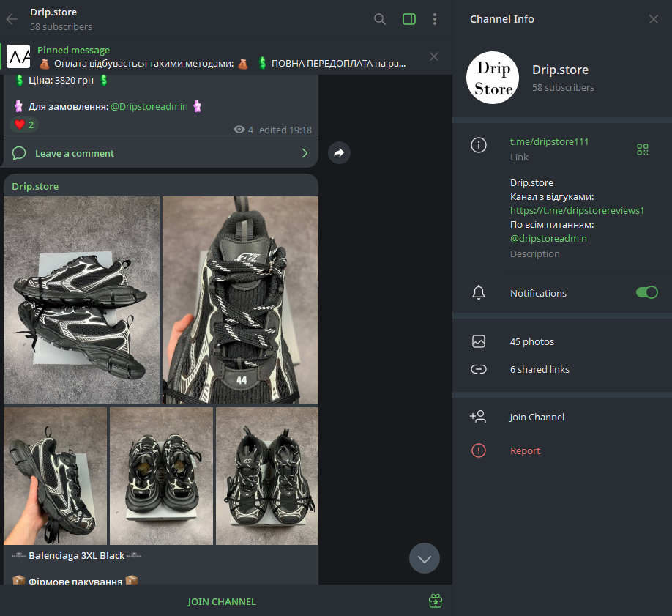Open the pinned message about payment
Screen dimensions: 672x616
220,56
